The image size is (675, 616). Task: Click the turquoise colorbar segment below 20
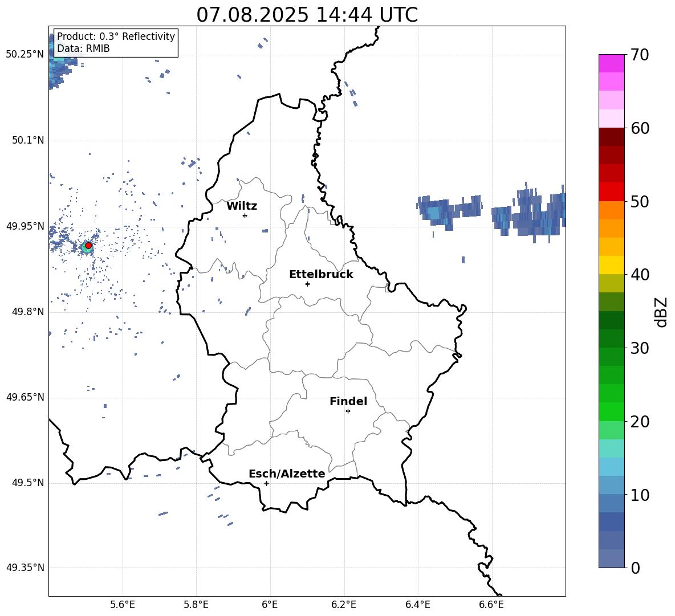611,448
